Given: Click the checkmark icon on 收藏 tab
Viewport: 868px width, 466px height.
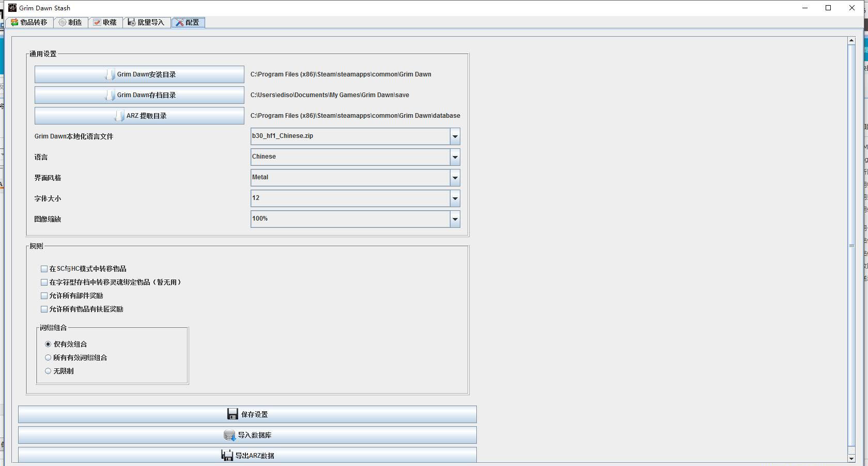Looking at the screenshot, I should pyautogui.click(x=97, y=22).
